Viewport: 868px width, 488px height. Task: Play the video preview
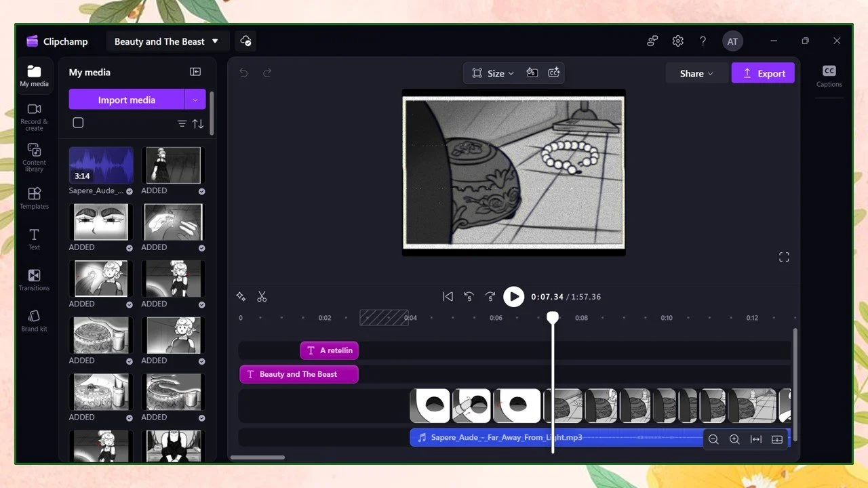coord(513,296)
